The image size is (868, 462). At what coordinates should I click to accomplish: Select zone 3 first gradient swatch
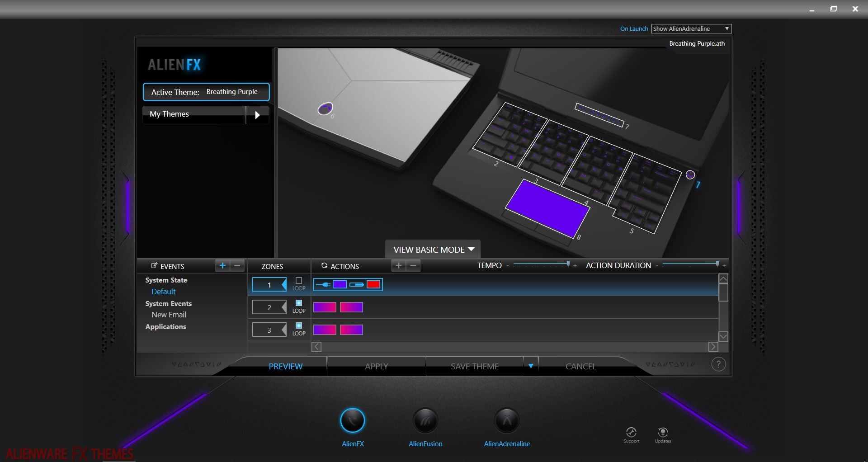point(325,330)
